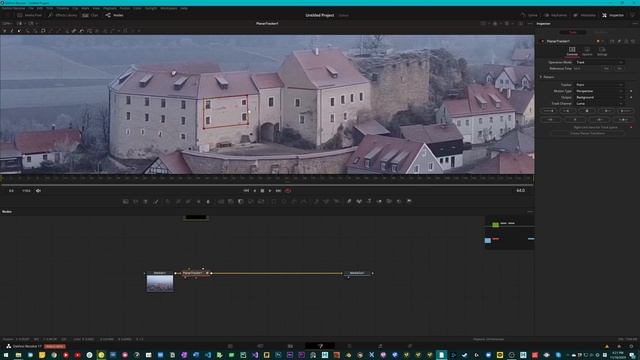
Task: Add a Merge 3D node
Action: 379,201
